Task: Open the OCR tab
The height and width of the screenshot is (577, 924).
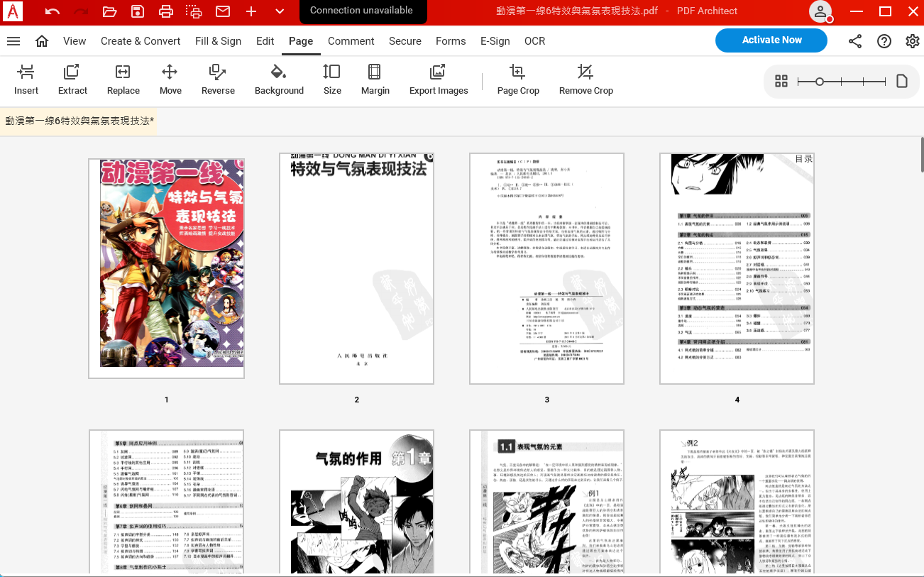Action: tap(535, 41)
